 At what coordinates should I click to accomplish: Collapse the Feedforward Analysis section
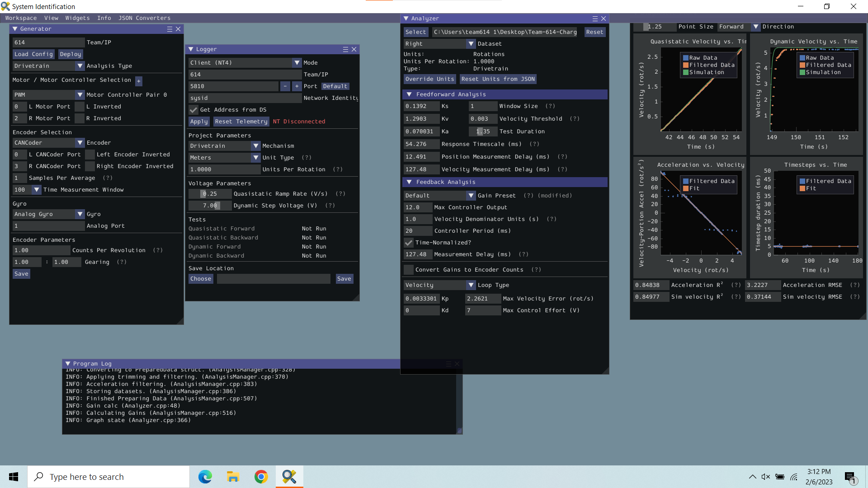410,94
